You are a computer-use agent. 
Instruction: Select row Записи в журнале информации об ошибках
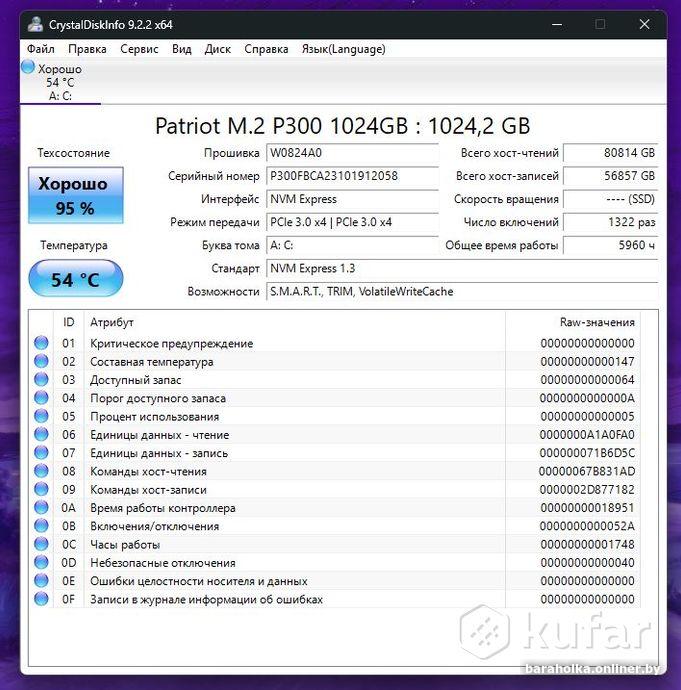pos(335,599)
